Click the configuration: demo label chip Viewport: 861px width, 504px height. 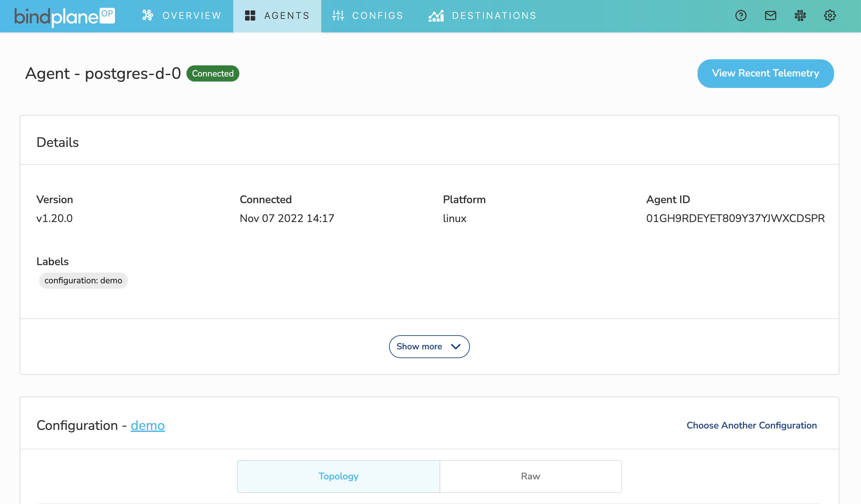(x=83, y=281)
